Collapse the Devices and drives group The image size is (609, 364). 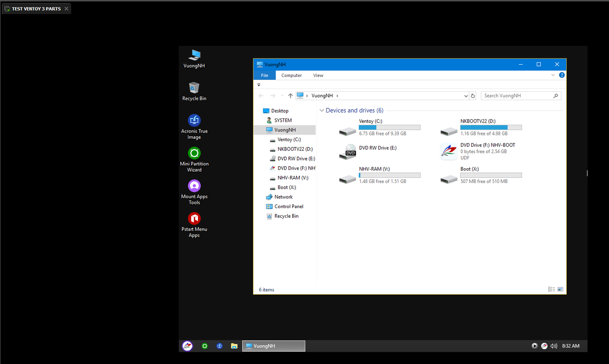pos(322,110)
